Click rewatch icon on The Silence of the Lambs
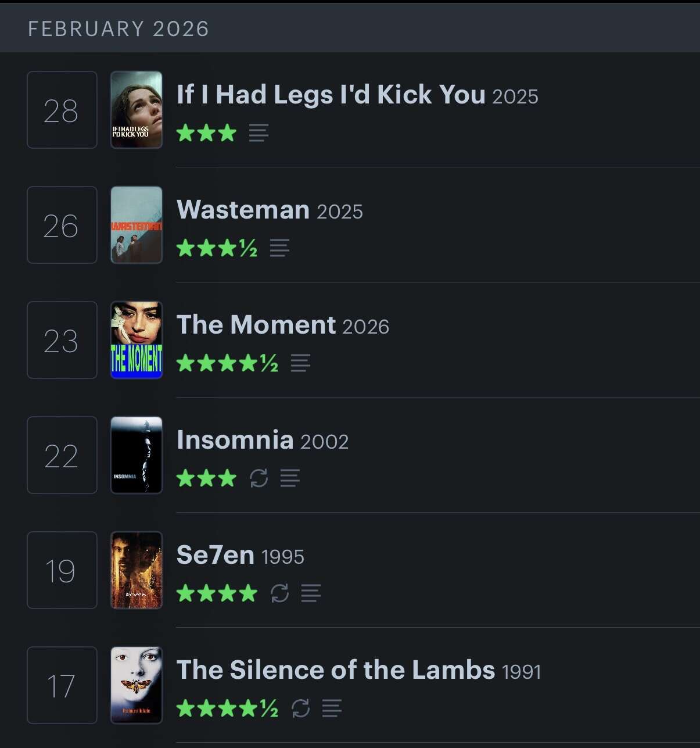Screen dimensions: 700x748 pyautogui.click(x=300, y=708)
